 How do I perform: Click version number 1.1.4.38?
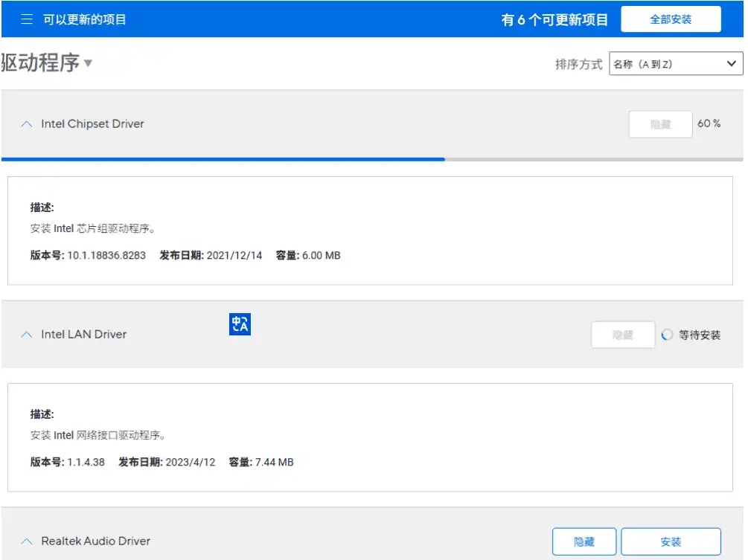pyautogui.click(x=86, y=463)
